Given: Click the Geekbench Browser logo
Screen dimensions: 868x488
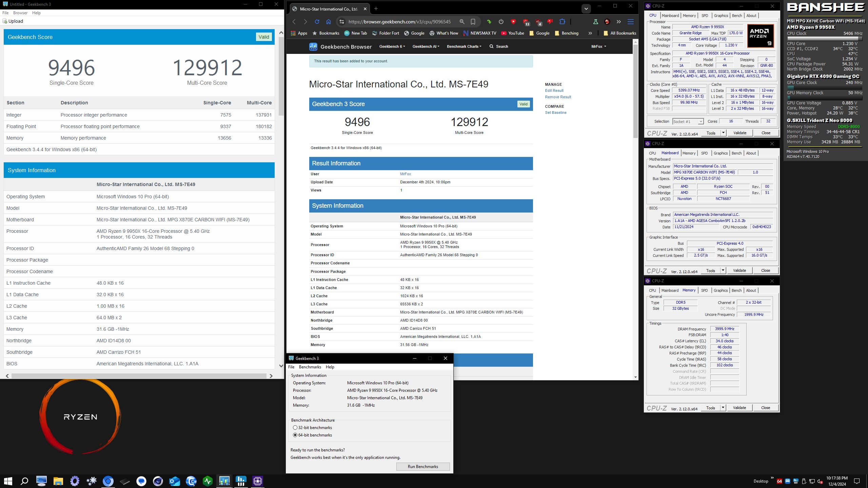Looking at the screenshot, I should (x=340, y=47).
